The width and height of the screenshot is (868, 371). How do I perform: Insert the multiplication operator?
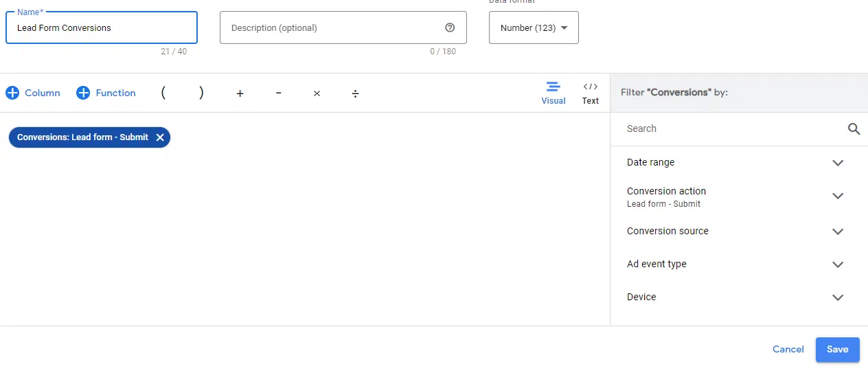click(317, 93)
